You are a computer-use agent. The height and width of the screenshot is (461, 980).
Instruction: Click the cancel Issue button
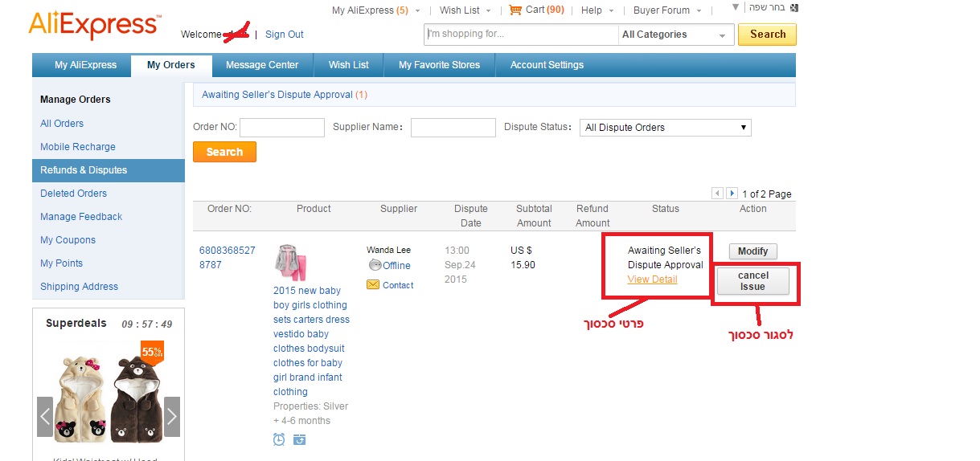click(x=753, y=281)
